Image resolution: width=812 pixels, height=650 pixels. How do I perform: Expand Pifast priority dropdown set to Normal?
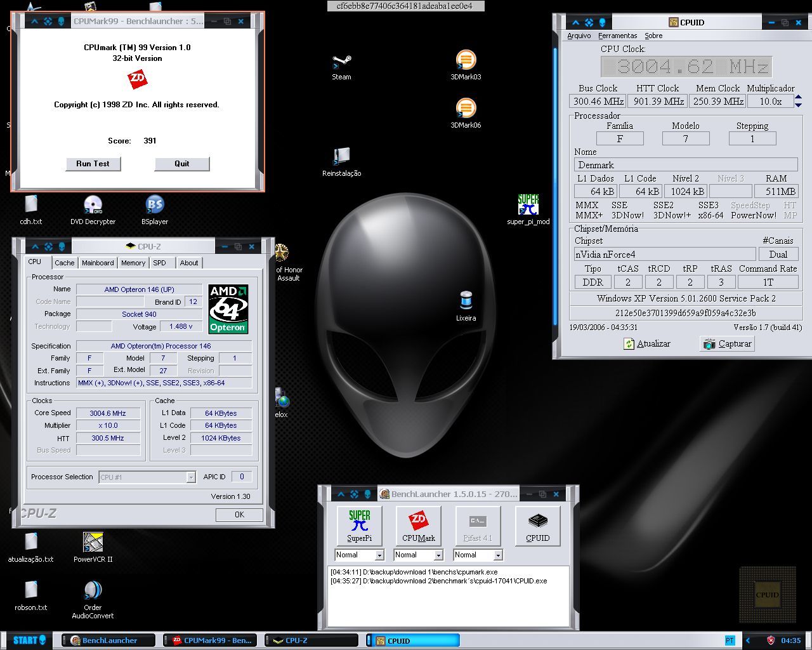(498, 555)
